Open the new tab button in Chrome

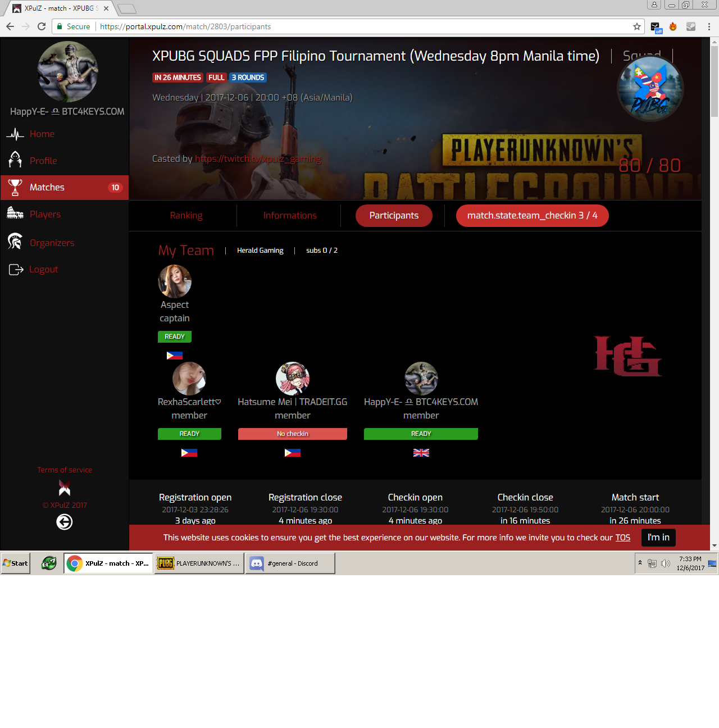(x=127, y=8)
